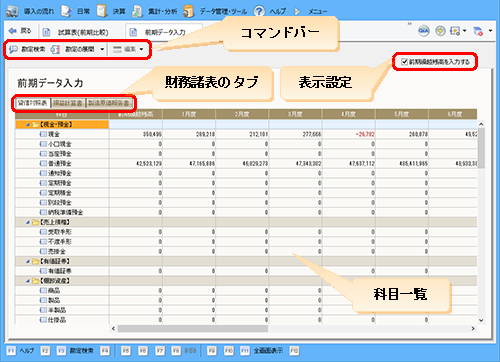Click the horizontal scrollbar right arrow
This screenshot has width=500, height=362.
pyautogui.click(x=473, y=329)
